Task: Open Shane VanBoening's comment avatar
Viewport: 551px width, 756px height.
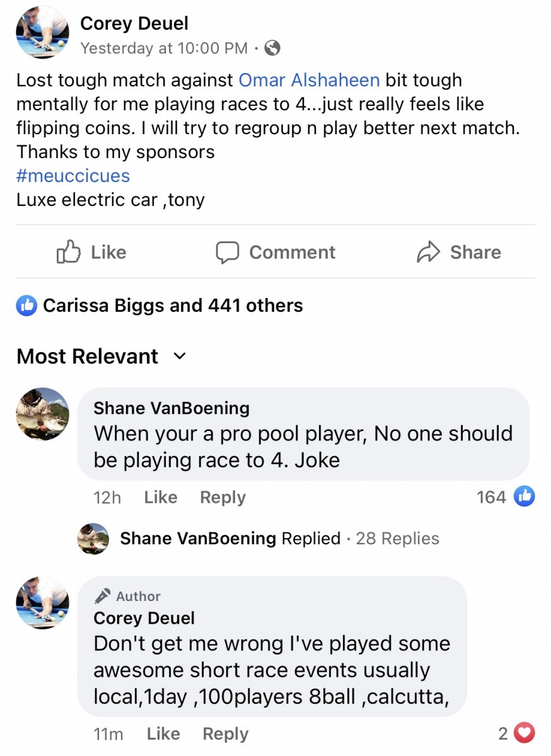Action: point(42,414)
